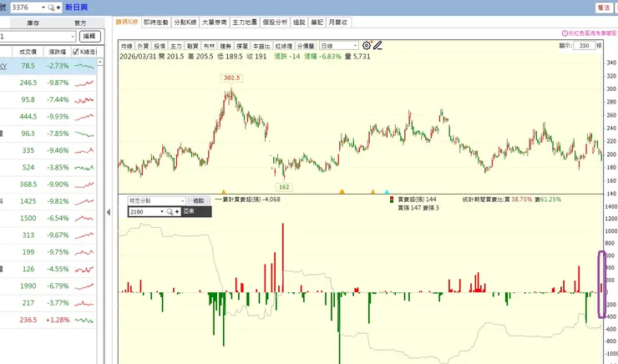Search stock with magnifier beside 3376
This screenshot has width=618, height=364.
[x=51, y=8]
